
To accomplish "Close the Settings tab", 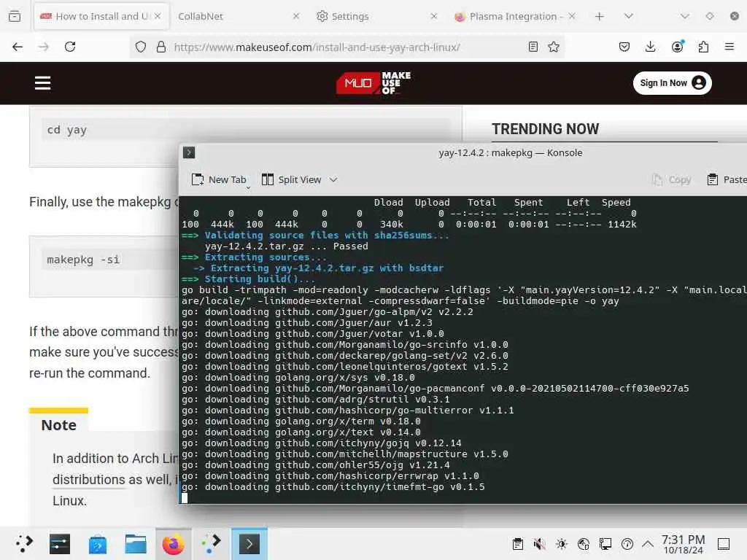I will pyautogui.click(x=433, y=16).
